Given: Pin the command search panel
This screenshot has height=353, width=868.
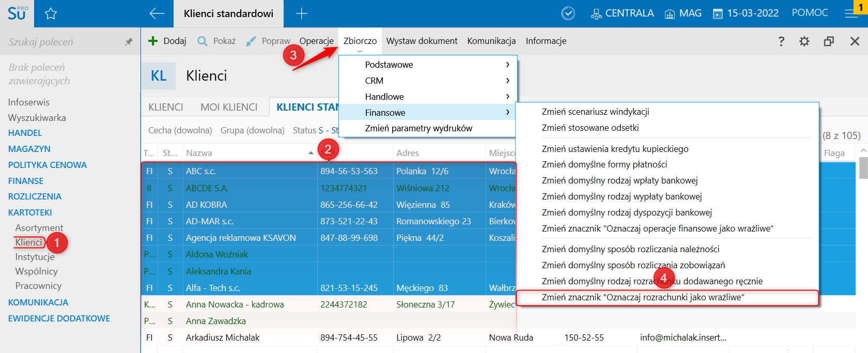Looking at the screenshot, I should click(129, 42).
